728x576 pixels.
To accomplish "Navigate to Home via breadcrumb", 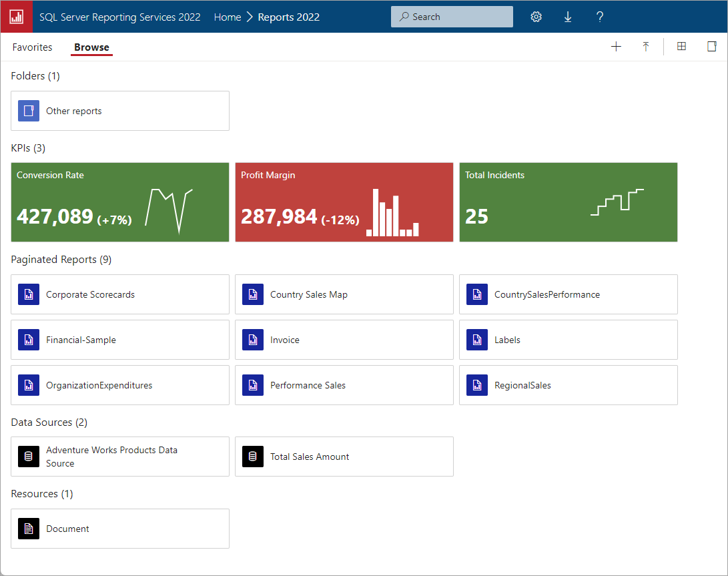I will tap(227, 17).
